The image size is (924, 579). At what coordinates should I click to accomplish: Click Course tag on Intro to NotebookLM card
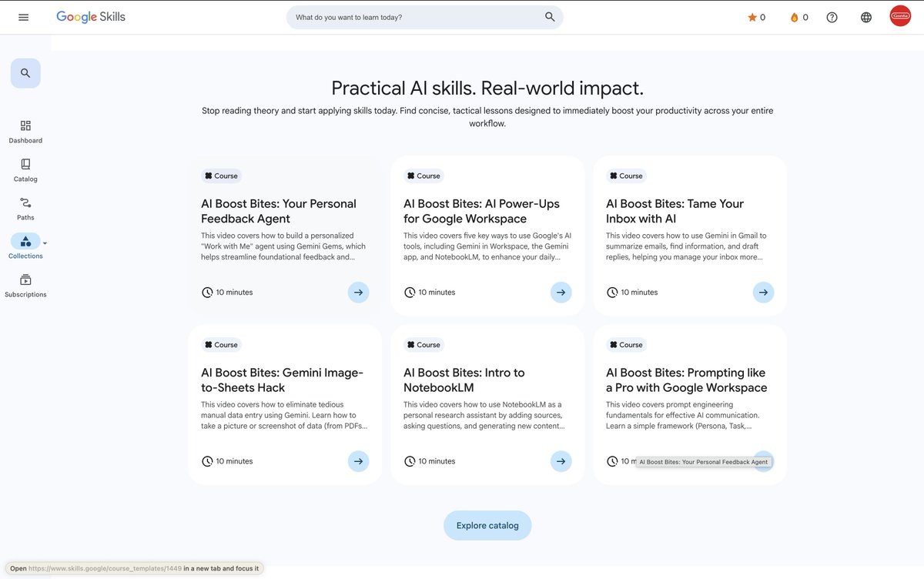tap(424, 344)
